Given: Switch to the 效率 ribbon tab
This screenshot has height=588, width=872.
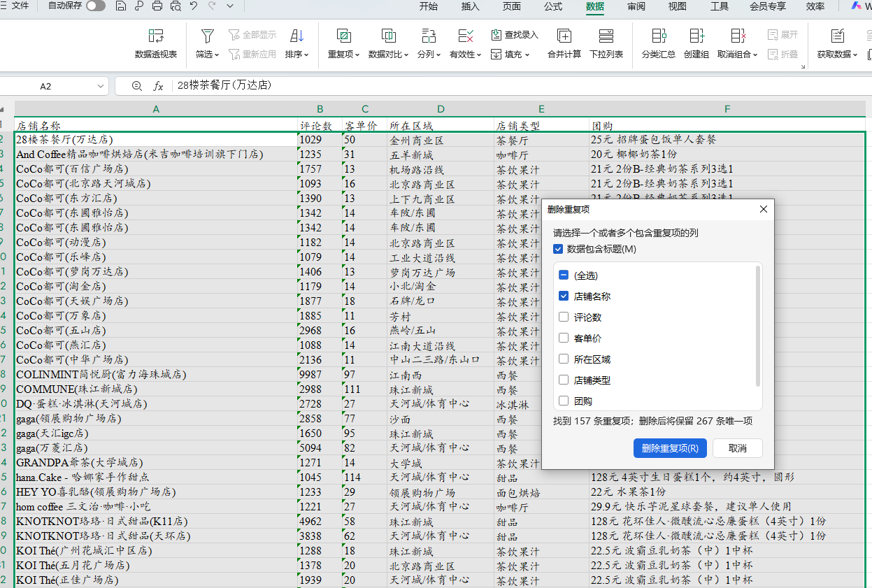Looking at the screenshot, I should click(815, 6).
